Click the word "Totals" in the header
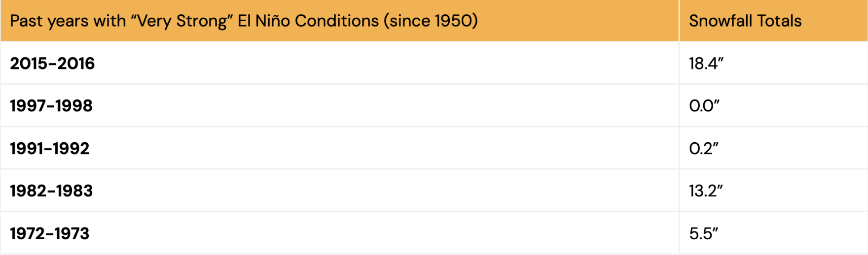This screenshot has width=868, height=255. coord(779,21)
